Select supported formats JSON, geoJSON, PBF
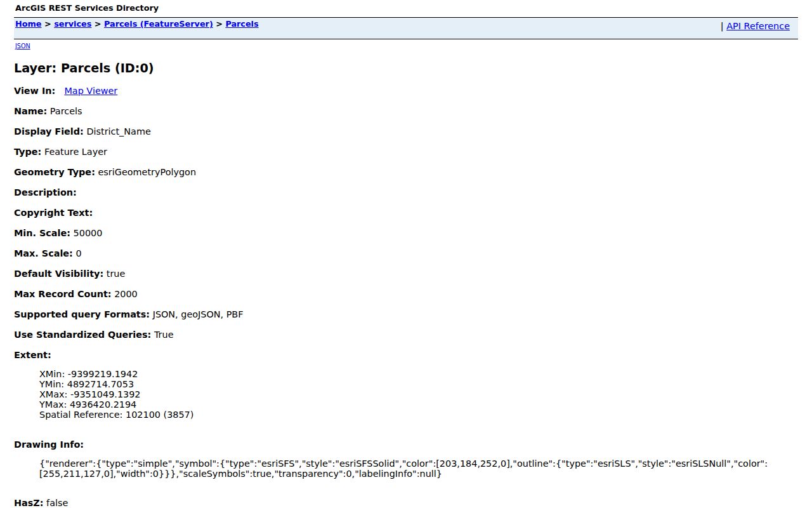The image size is (812, 508). [198, 314]
